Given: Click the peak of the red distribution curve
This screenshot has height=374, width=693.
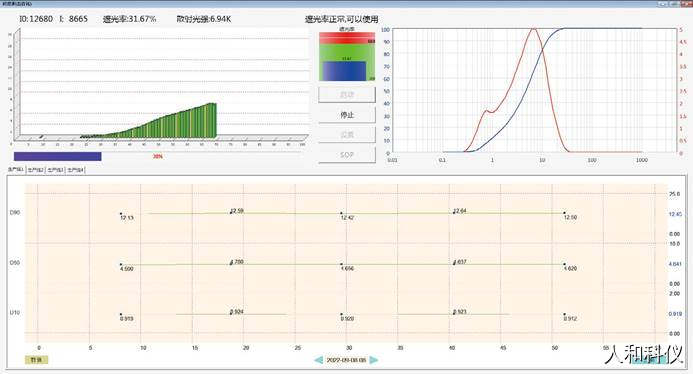Looking at the screenshot, I should pyautogui.click(x=533, y=29).
